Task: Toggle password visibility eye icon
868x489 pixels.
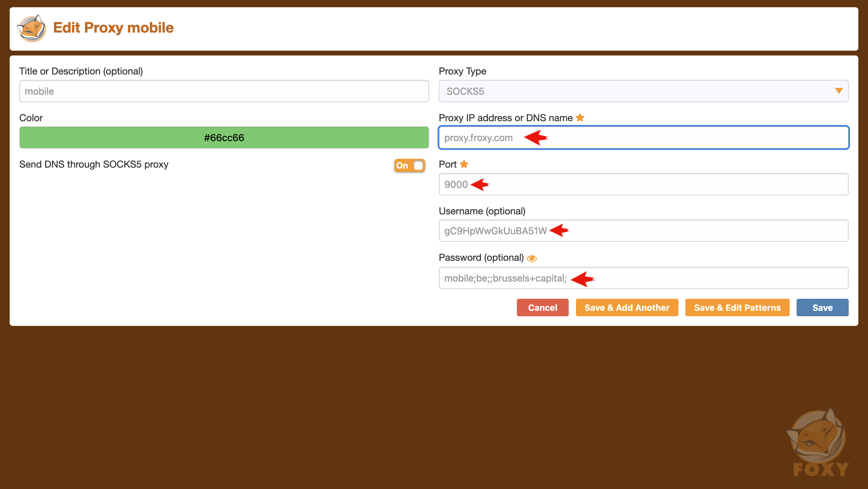Action: point(532,258)
